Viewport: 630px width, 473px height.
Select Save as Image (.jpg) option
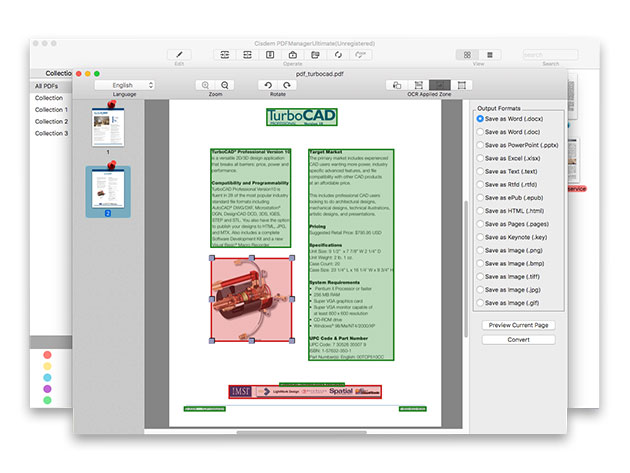tap(508, 290)
